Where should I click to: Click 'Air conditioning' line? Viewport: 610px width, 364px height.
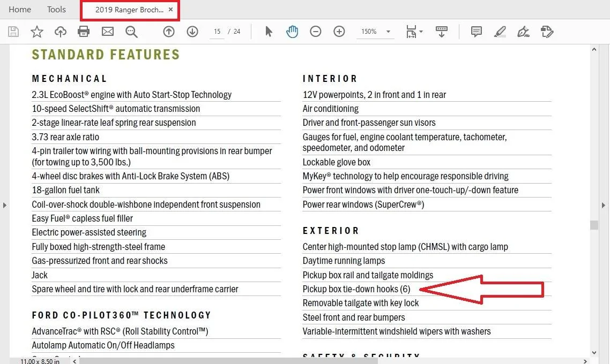(x=331, y=109)
